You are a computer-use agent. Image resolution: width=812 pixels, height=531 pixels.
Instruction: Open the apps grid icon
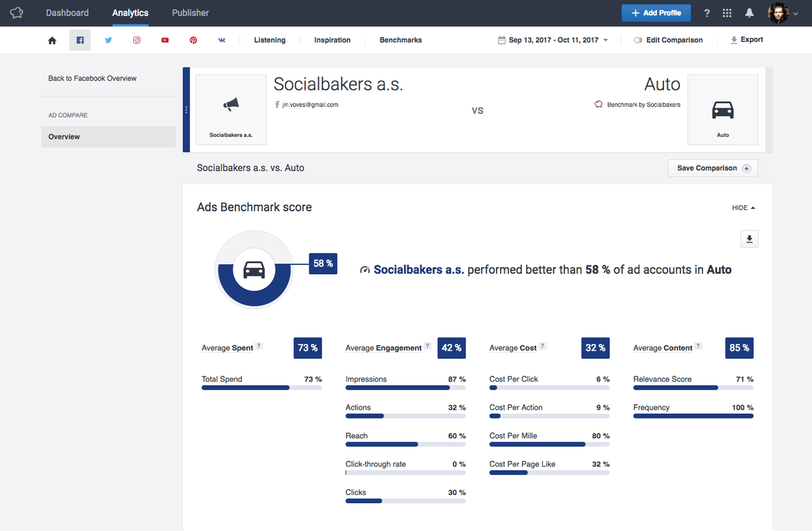[x=727, y=13]
